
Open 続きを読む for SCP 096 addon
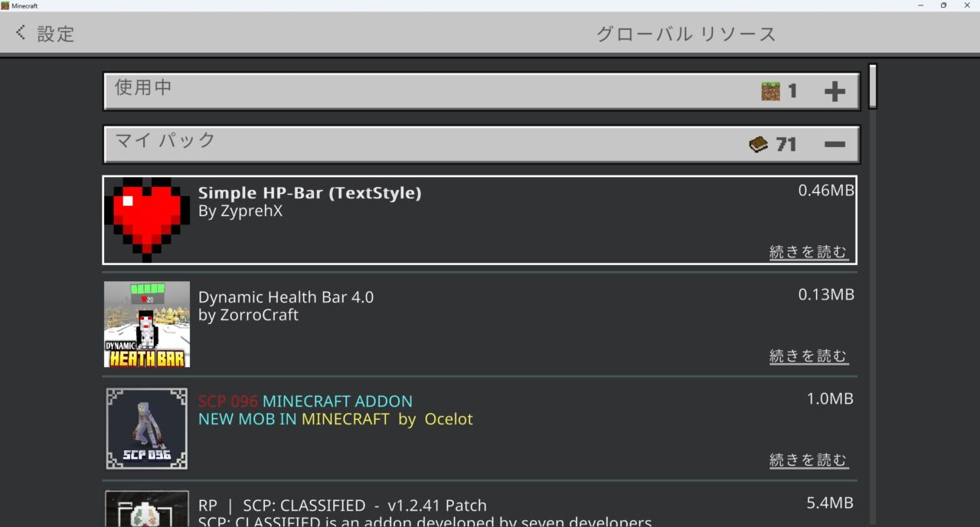click(x=808, y=460)
